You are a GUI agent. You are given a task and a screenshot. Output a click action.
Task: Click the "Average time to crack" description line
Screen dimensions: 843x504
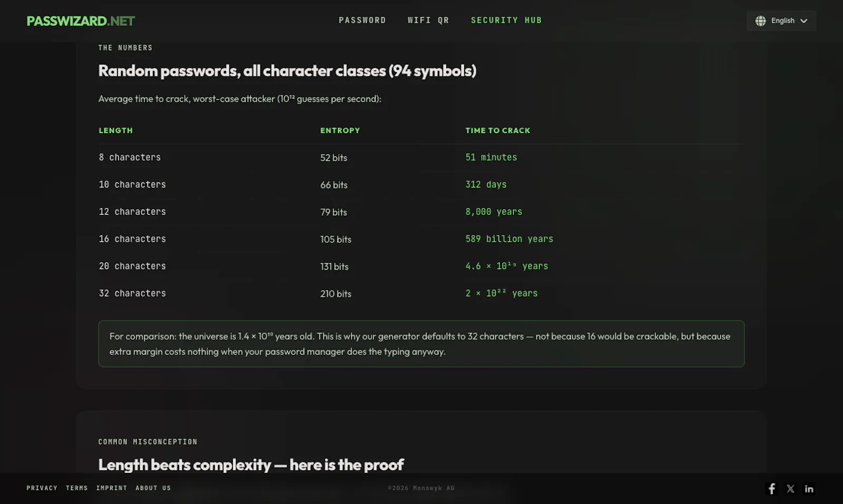pos(240,99)
